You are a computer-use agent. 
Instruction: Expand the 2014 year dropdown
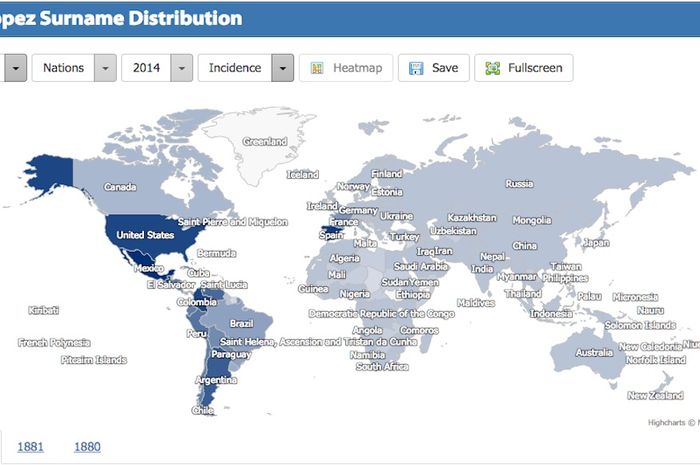(181, 68)
